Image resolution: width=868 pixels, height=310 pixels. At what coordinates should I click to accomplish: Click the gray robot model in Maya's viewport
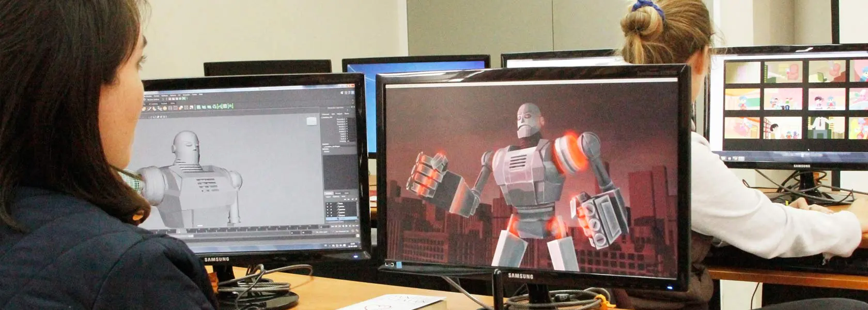click(x=190, y=179)
